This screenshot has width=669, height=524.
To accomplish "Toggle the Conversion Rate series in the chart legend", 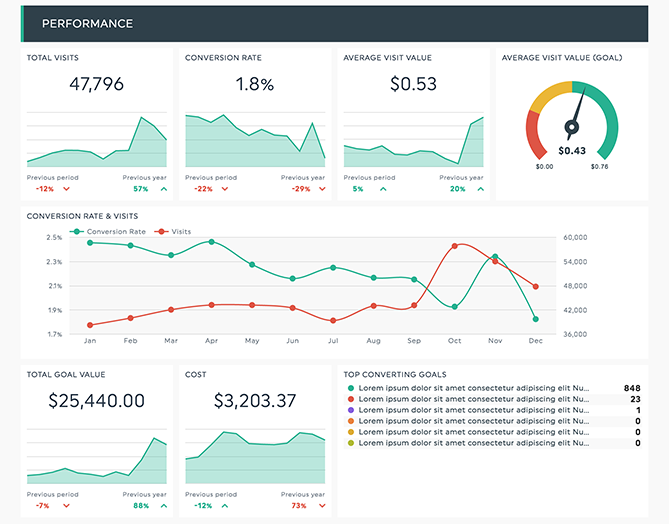I will [110, 231].
